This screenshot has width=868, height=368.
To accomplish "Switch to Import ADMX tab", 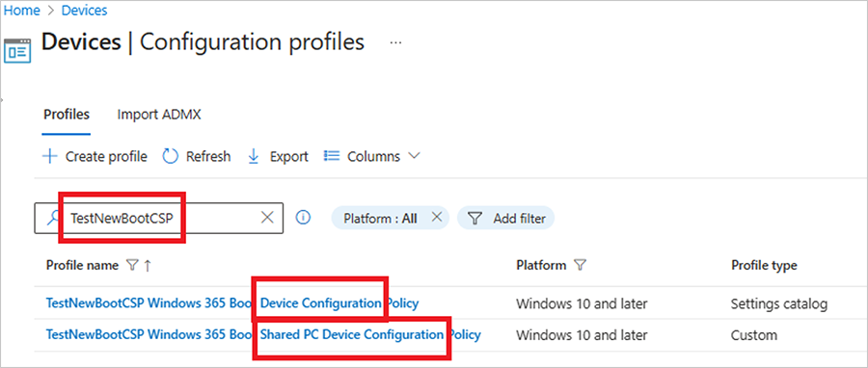I will (x=159, y=115).
